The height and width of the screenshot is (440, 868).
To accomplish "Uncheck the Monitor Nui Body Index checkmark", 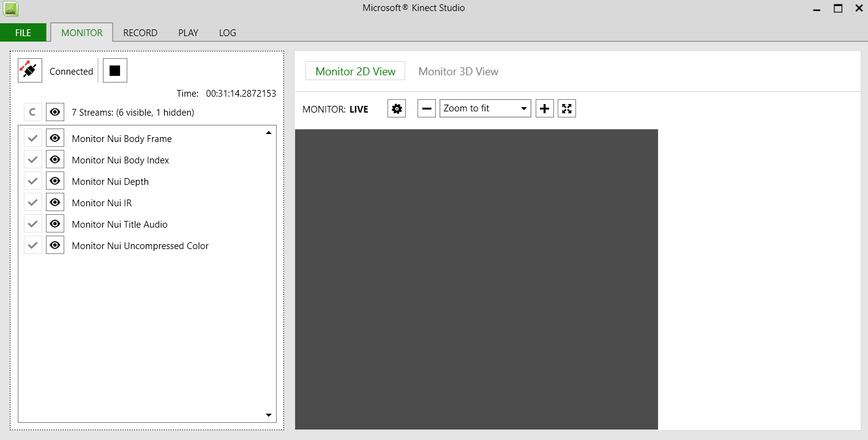I will [33, 160].
